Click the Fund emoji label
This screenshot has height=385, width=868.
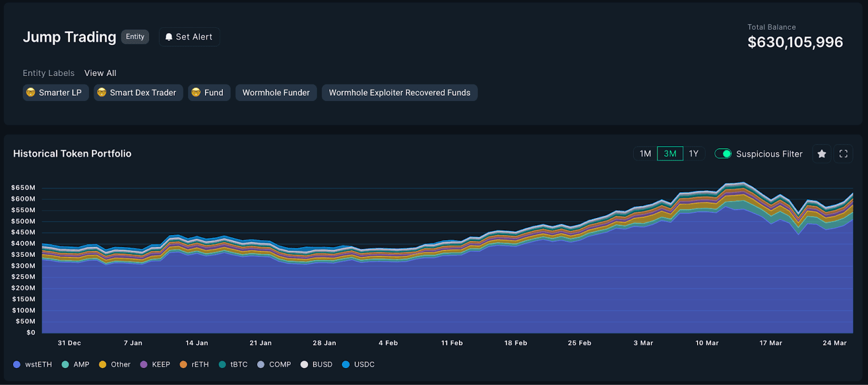(209, 93)
